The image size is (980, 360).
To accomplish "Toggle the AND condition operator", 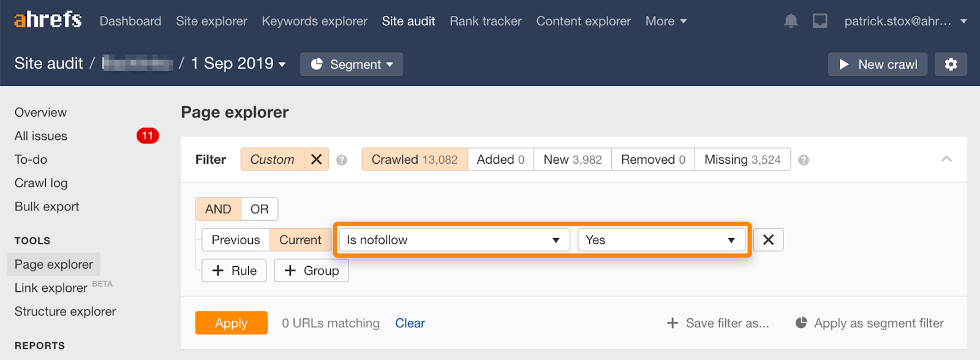I will tap(217, 209).
